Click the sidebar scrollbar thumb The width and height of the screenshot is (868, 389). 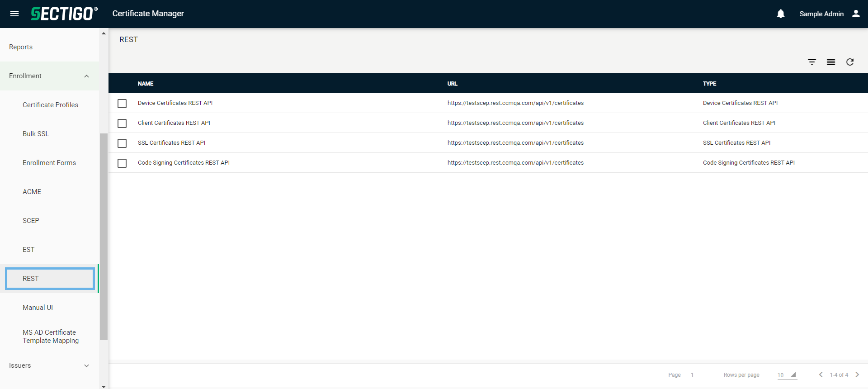click(104, 237)
